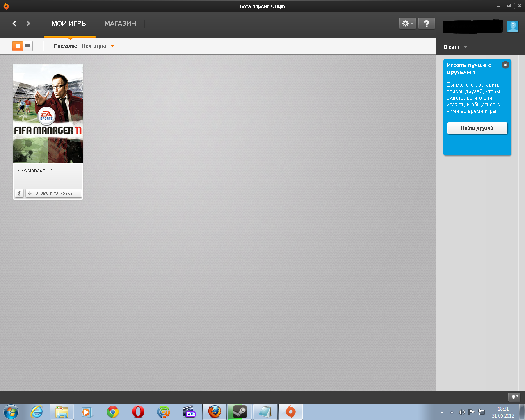
Task: Launch Google Chrome from the taskbar
Action: click(113, 412)
